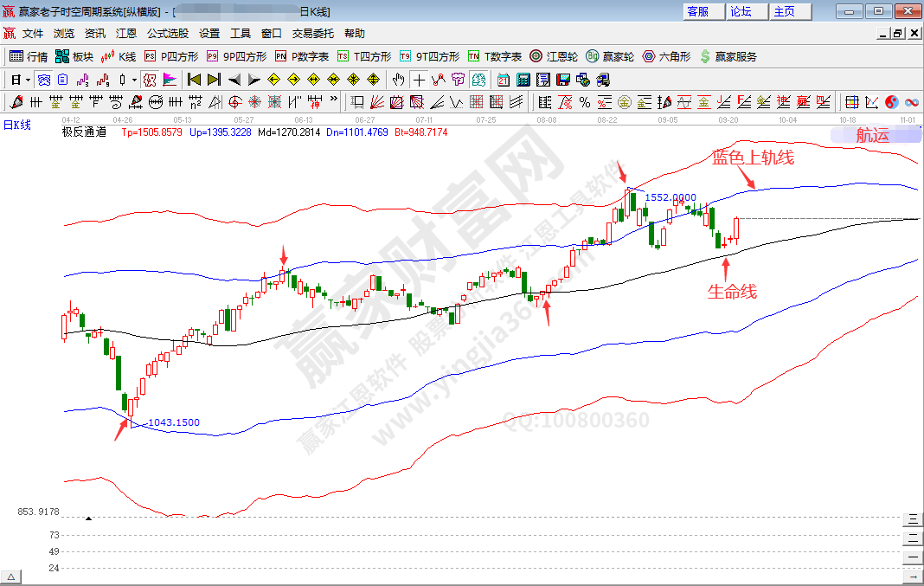Click the floppy disk save icon
Viewport: 924px width, 586px height.
coord(563,80)
